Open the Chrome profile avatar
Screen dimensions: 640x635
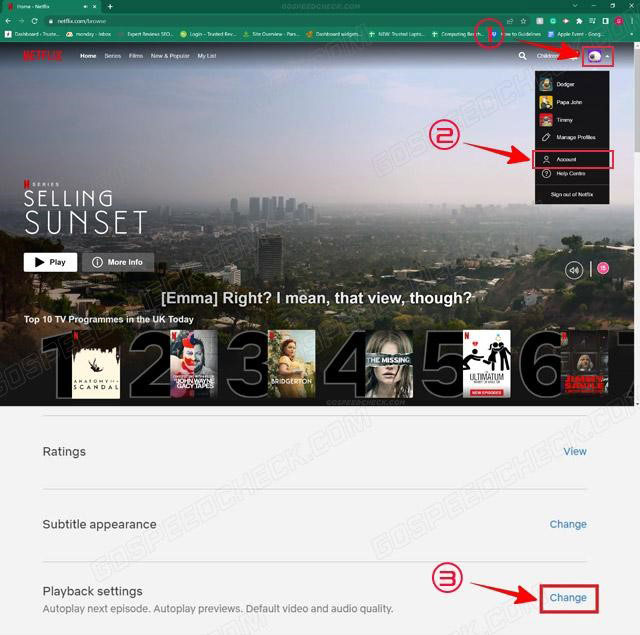click(619, 21)
